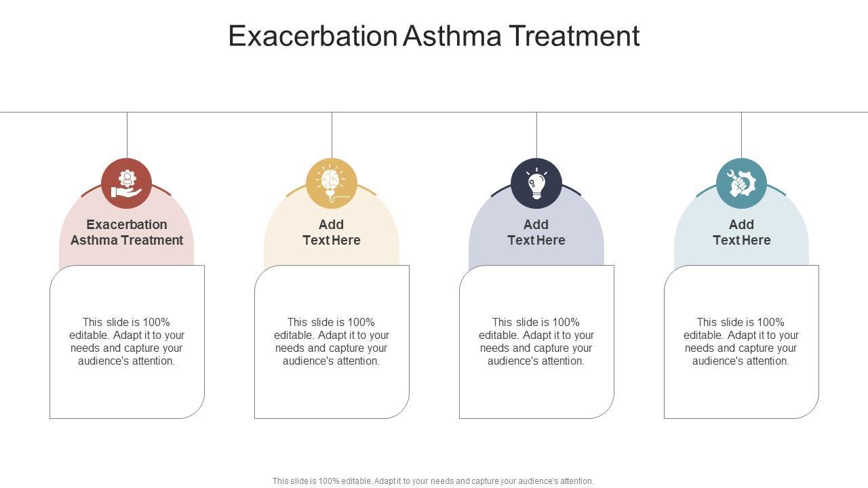Click the description text in the first box
Screen dimensions: 868x488
(x=127, y=342)
